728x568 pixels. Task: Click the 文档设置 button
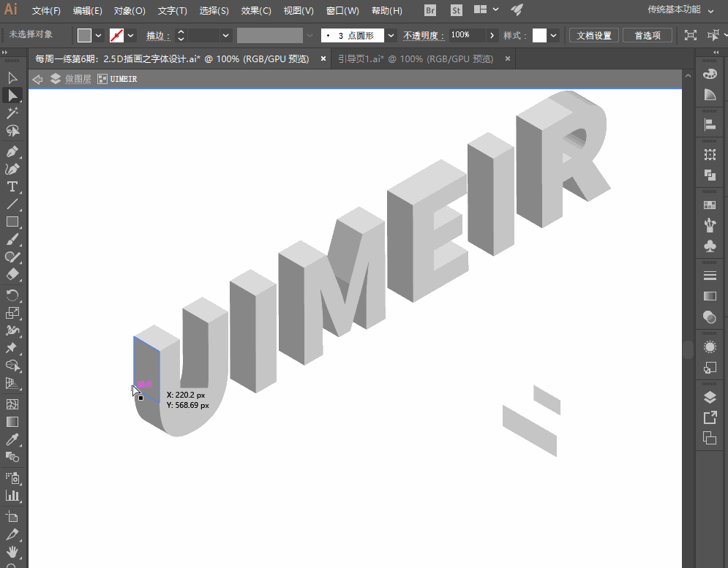594,35
